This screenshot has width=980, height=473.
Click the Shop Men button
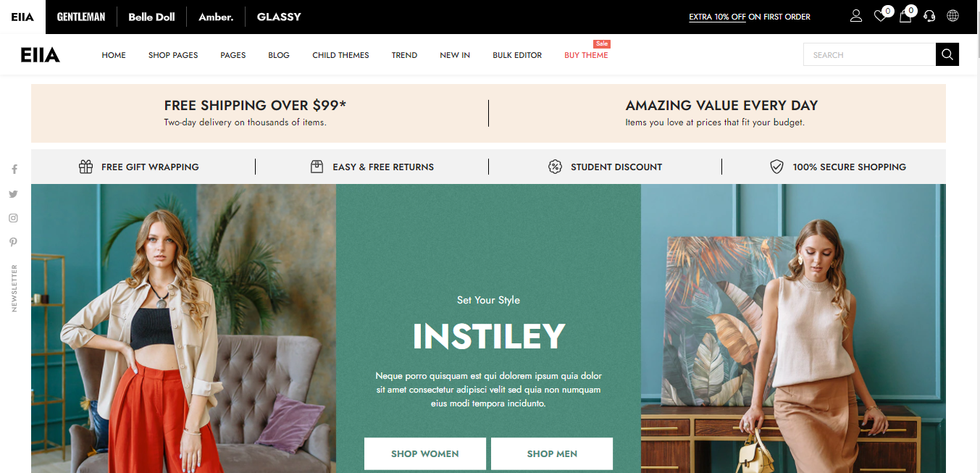click(x=552, y=453)
